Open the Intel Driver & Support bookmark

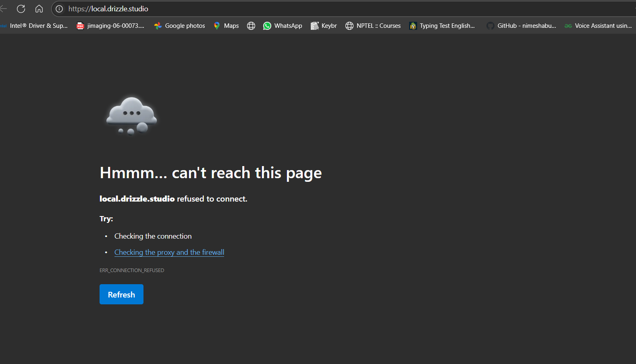(35, 26)
